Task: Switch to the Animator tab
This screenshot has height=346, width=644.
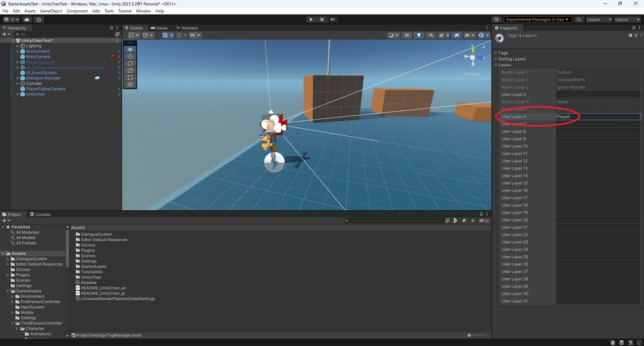Action: click(186, 28)
